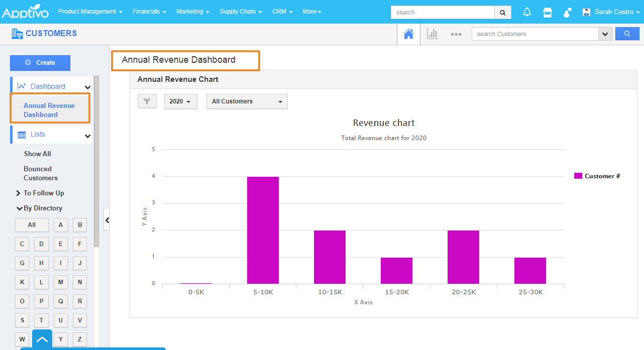Screen dimensions: 644x350
Task: Click the three-dots more options icon
Action: [x=456, y=34]
